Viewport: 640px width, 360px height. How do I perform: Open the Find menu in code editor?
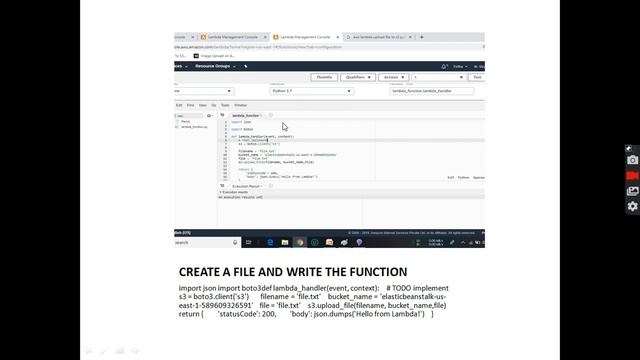click(x=191, y=105)
